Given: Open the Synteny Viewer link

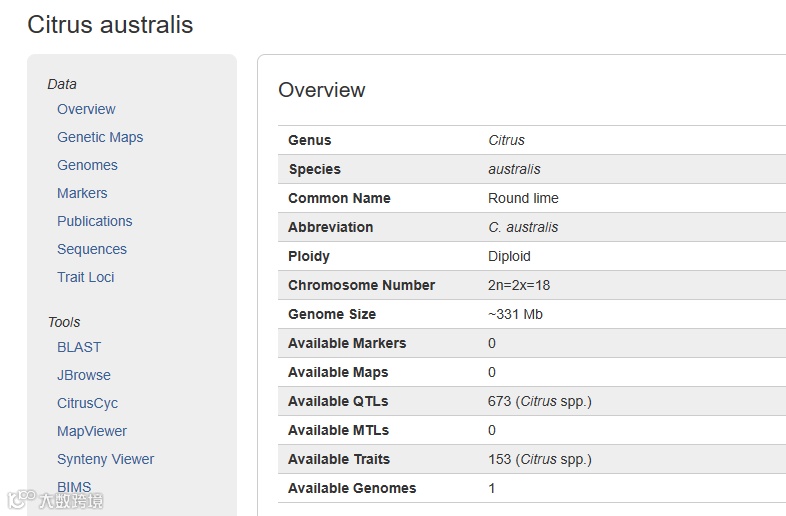Looking at the screenshot, I should click(x=106, y=459).
